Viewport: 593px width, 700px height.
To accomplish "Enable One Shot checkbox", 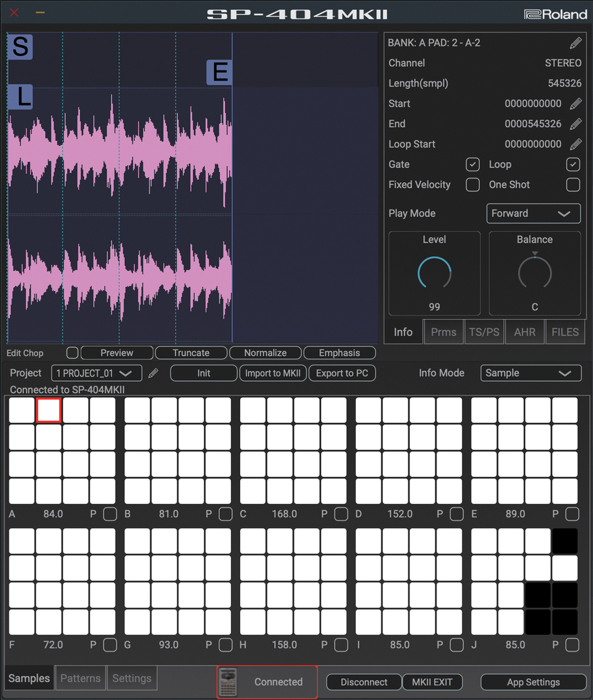I will (573, 185).
